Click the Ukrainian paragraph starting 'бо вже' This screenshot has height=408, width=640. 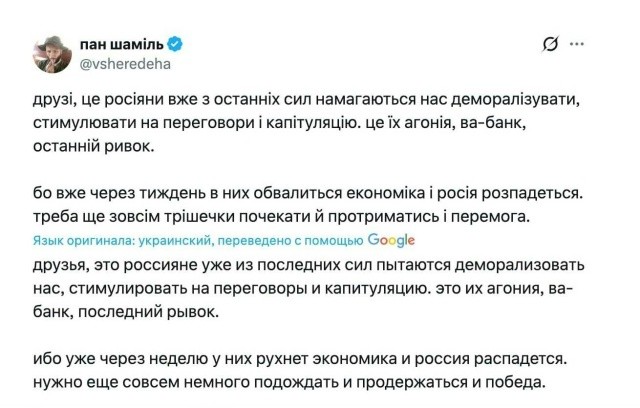coord(300,204)
